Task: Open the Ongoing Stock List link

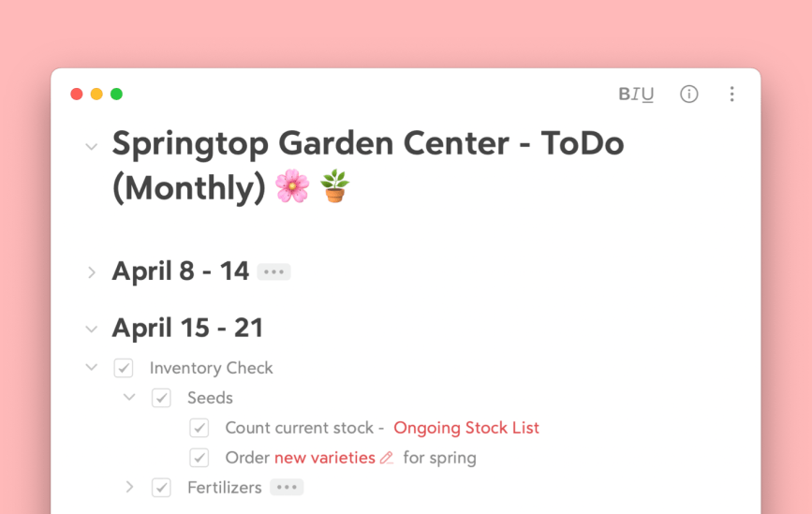Action: point(466,428)
